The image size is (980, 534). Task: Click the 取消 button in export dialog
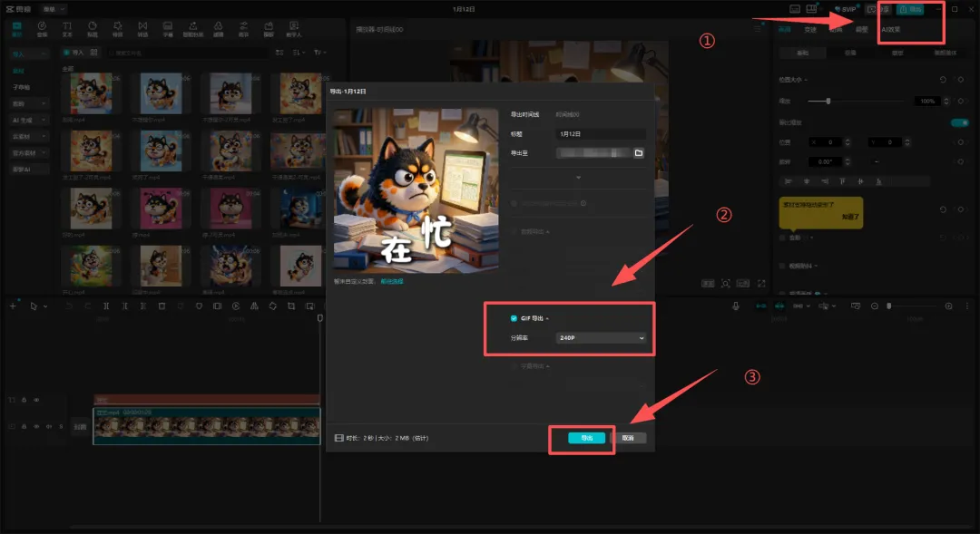click(x=628, y=438)
